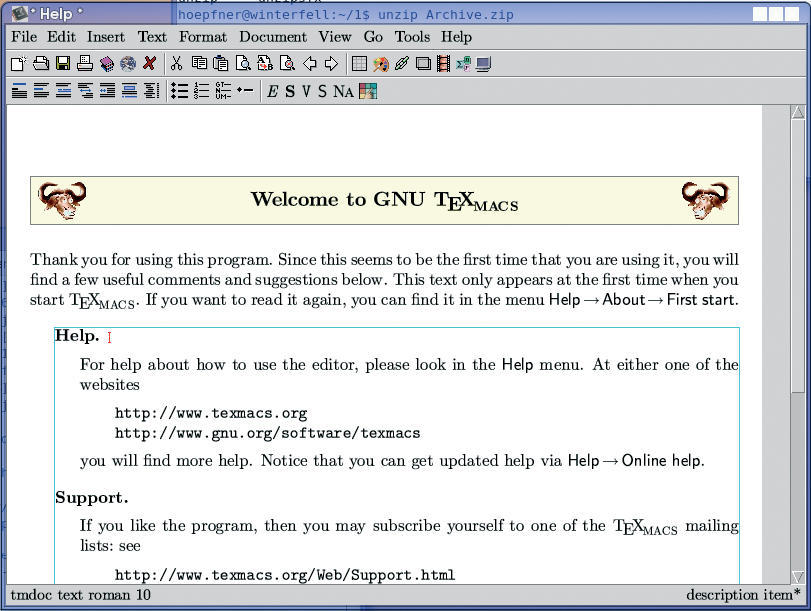Image resolution: width=811 pixels, height=611 pixels.
Task: Paste with the clipboard icon
Action: pos(221,64)
